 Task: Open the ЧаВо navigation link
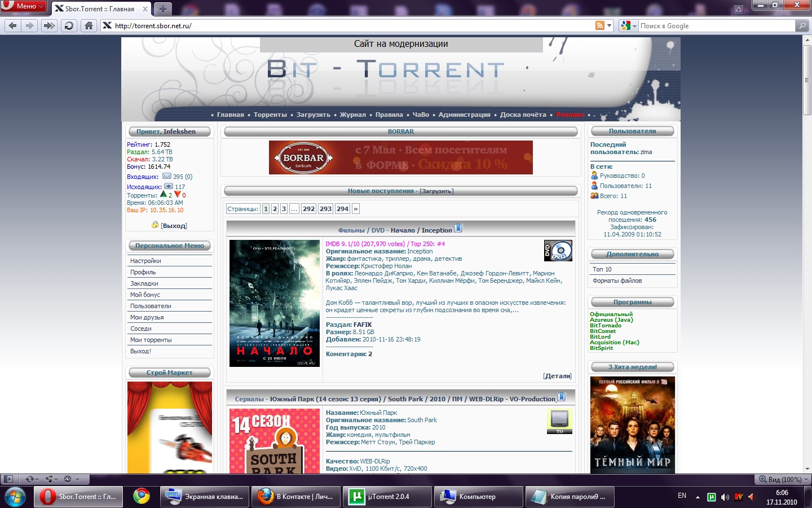(421, 115)
